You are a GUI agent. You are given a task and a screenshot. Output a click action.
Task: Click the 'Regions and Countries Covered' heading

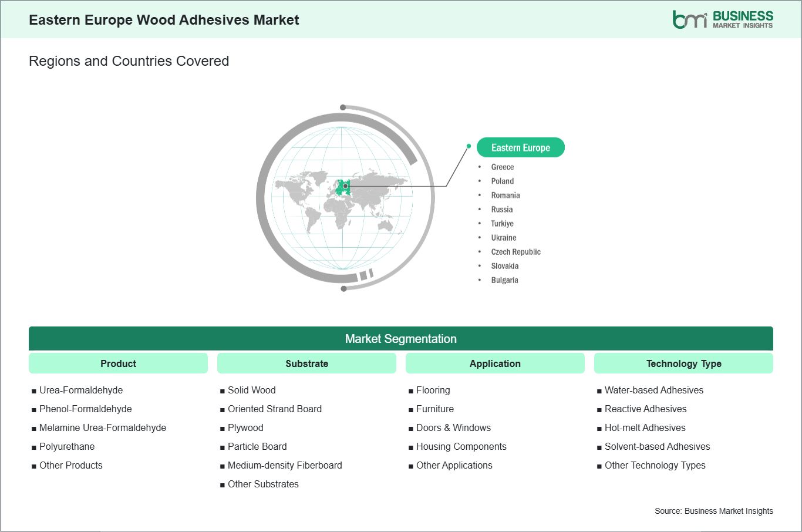[x=129, y=61]
